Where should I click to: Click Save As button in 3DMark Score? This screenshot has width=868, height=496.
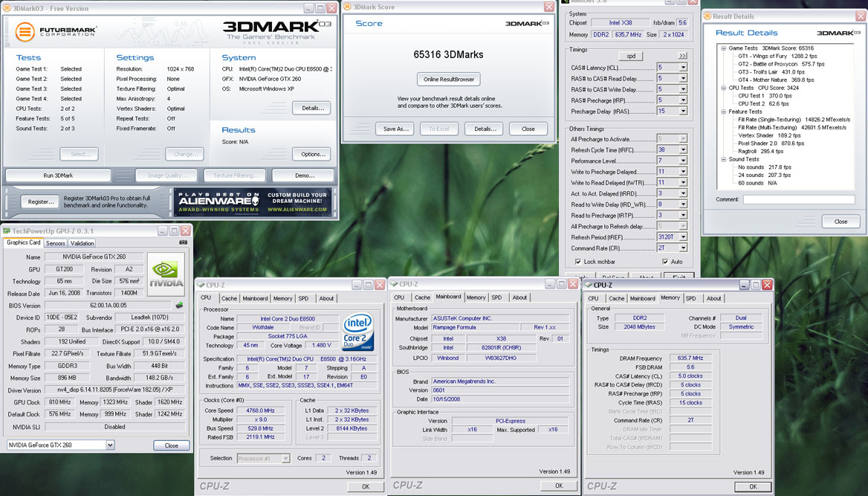point(395,129)
